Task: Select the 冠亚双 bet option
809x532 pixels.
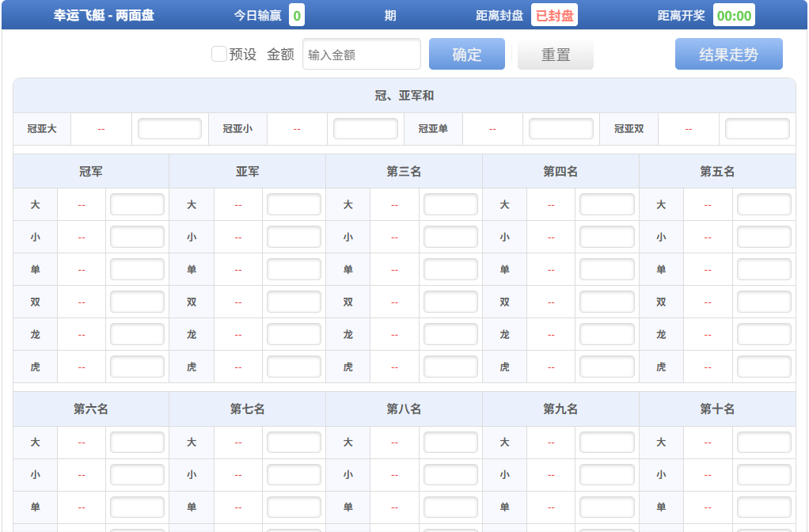Action: click(x=627, y=128)
